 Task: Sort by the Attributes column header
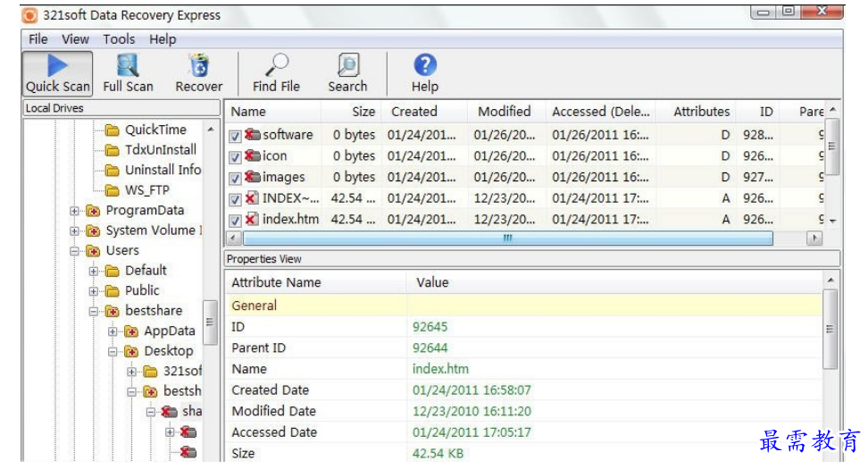(x=697, y=112)
